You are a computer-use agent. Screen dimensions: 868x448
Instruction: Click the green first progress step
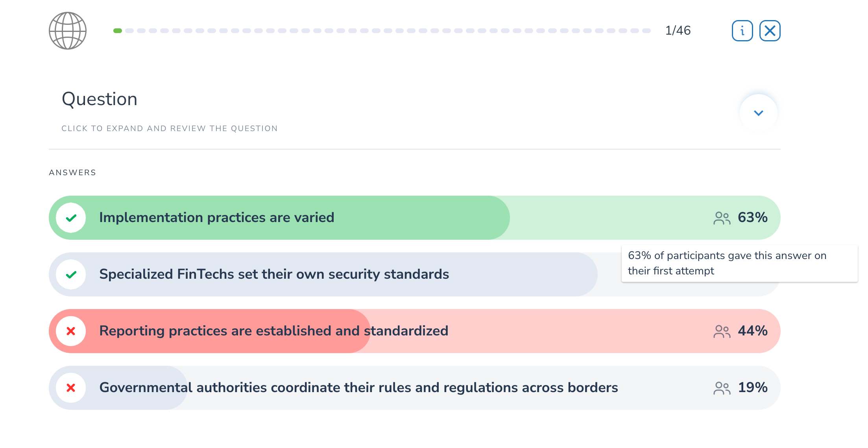coord(118,31)
